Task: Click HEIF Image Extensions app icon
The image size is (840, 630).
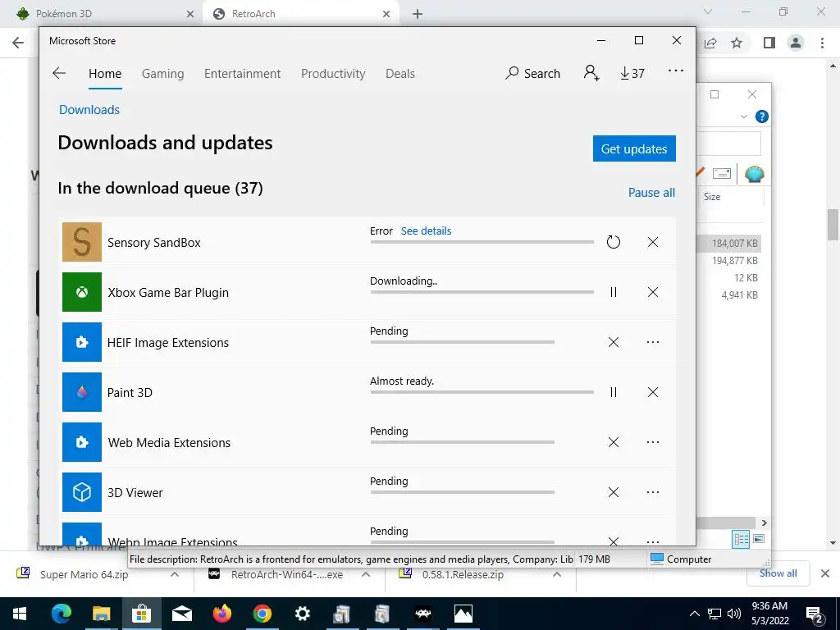Action: click(x=82, y=342)
